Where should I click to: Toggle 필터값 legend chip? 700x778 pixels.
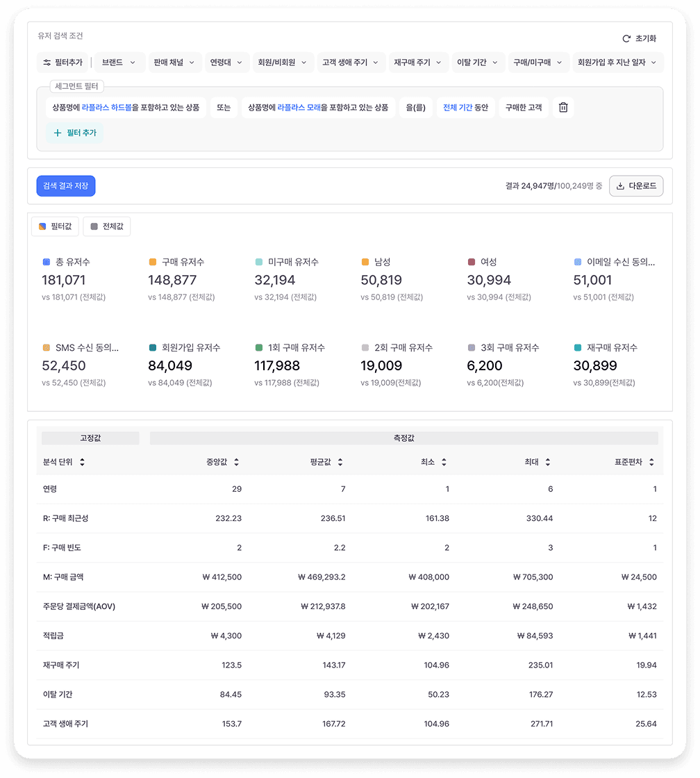click(x=56, y=226)
